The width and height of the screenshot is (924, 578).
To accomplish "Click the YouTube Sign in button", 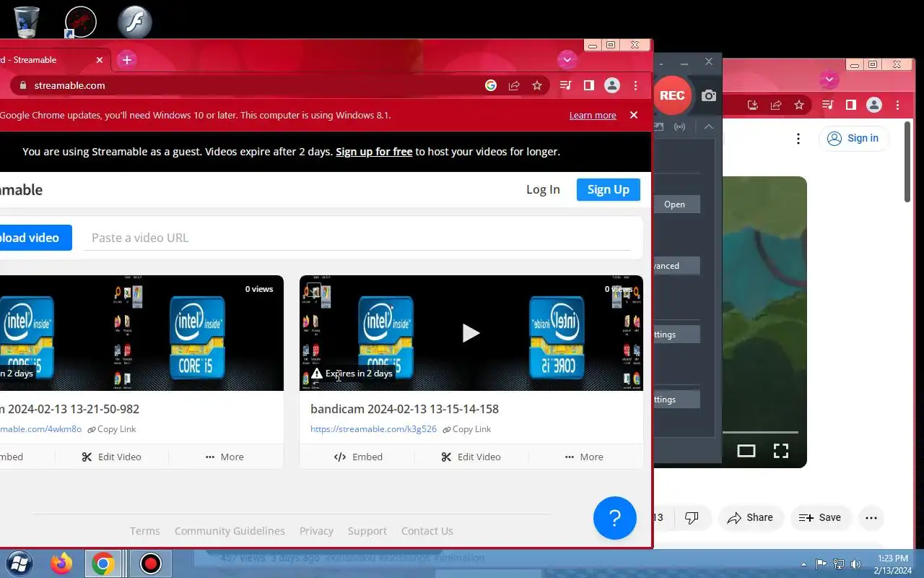I will click(853, 139).
